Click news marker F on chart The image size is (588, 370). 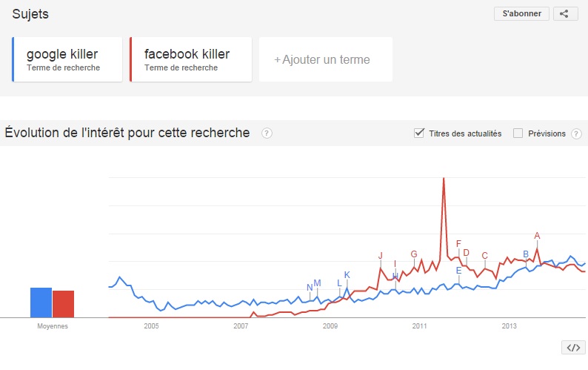tap(458, 244)
